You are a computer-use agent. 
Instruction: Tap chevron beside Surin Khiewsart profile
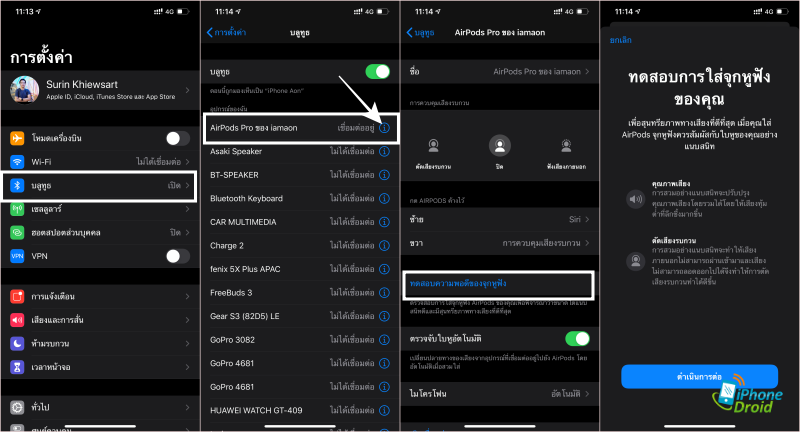pos(188,90)
